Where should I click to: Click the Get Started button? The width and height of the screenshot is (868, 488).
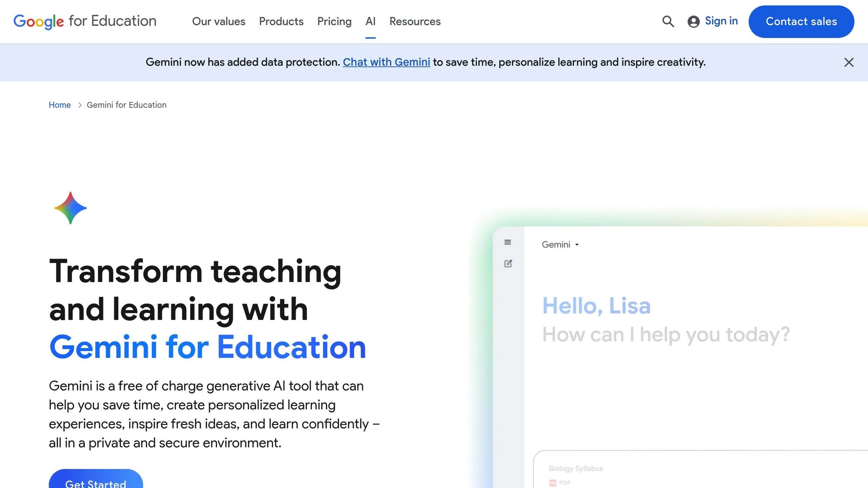click(95, 483)
